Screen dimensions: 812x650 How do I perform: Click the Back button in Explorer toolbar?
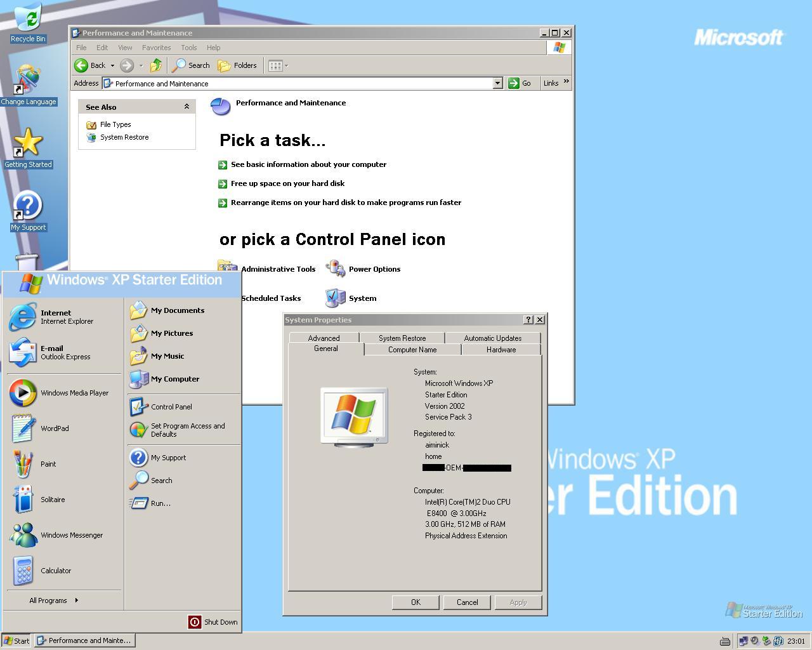[x=90, y=65]
